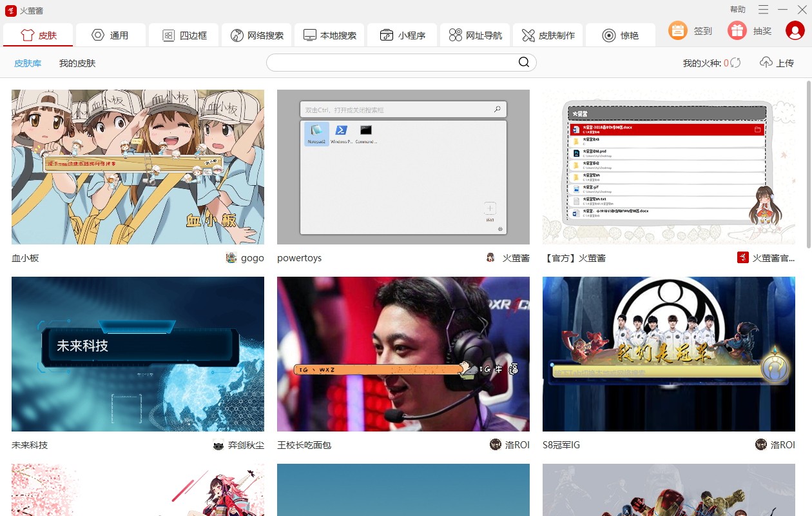The image size is (812, 516).
Task: Click the powertoys skin title
Action: (299, 258)
